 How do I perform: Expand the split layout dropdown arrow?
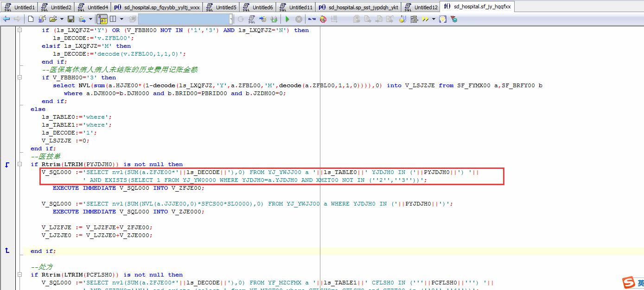(121, 19)
